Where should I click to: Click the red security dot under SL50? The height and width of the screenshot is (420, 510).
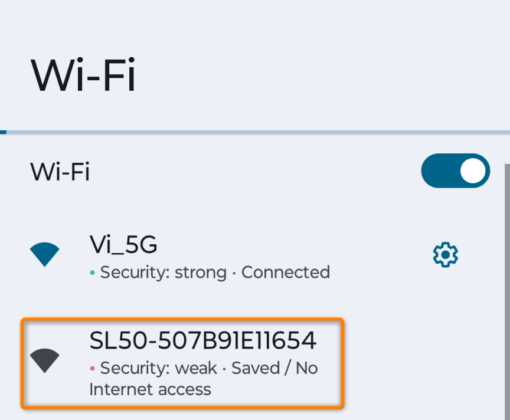point(92,368)
